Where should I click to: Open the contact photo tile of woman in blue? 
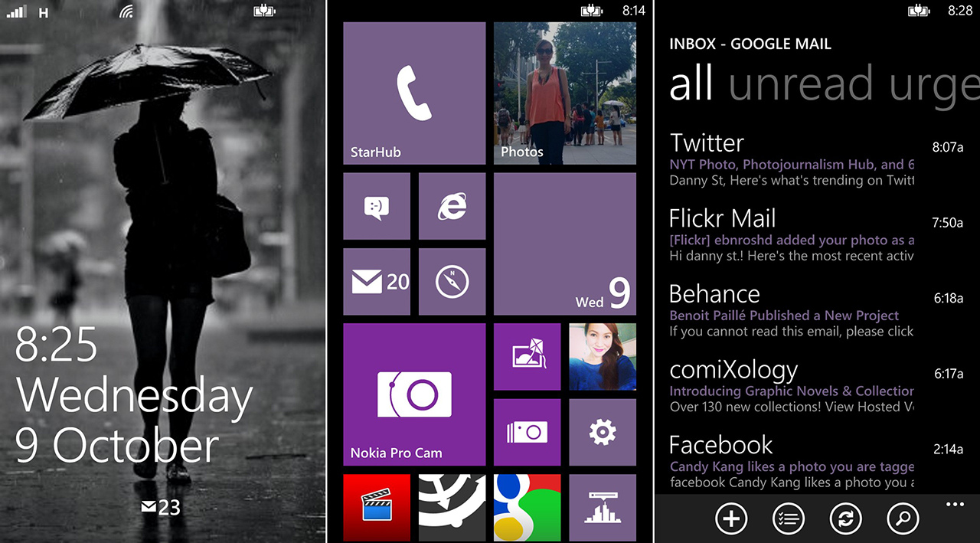603,357
